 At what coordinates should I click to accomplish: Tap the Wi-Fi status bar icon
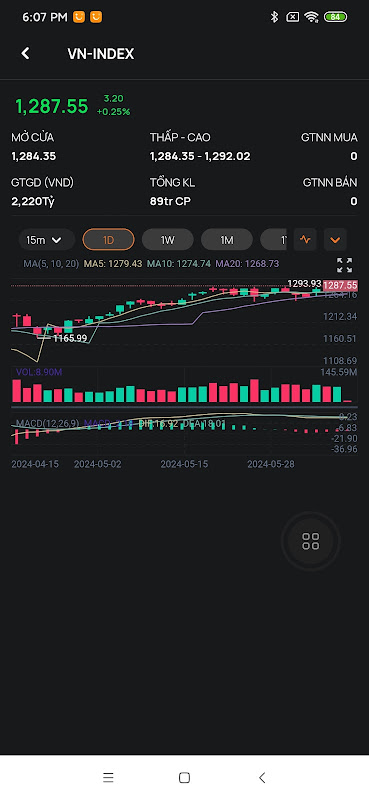(311, 17)
